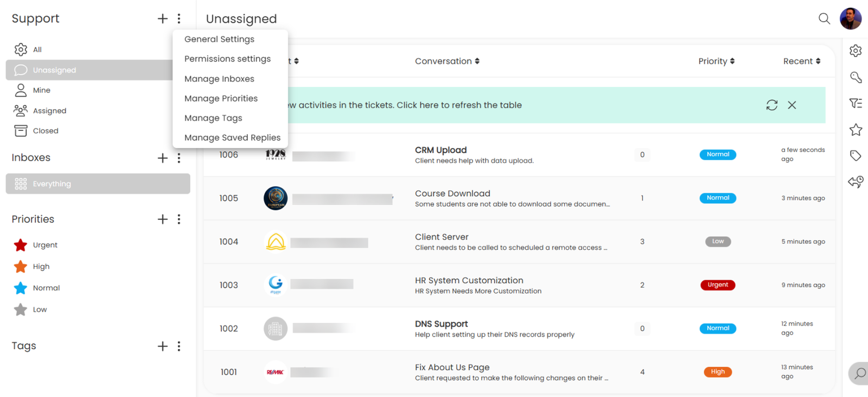Click the refresh table icon in banner
The height and width of the screenshot is (397, 868).
[772, 105]
